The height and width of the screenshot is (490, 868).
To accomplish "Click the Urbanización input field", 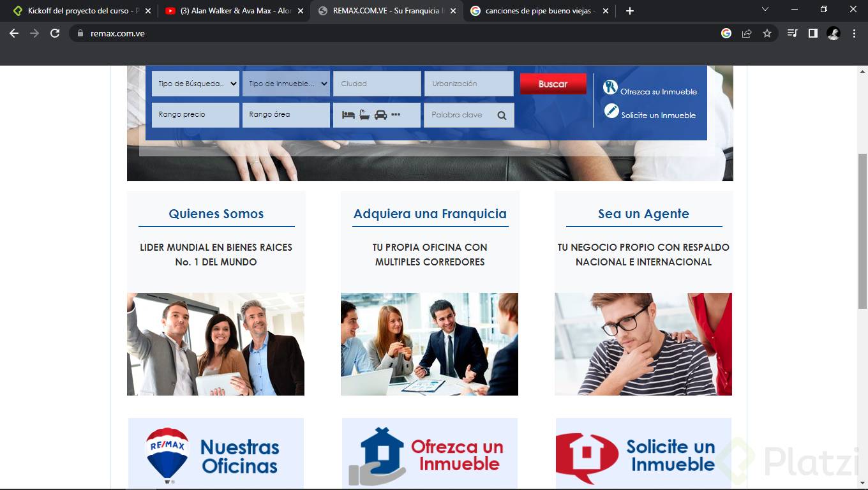I will 468,84.
